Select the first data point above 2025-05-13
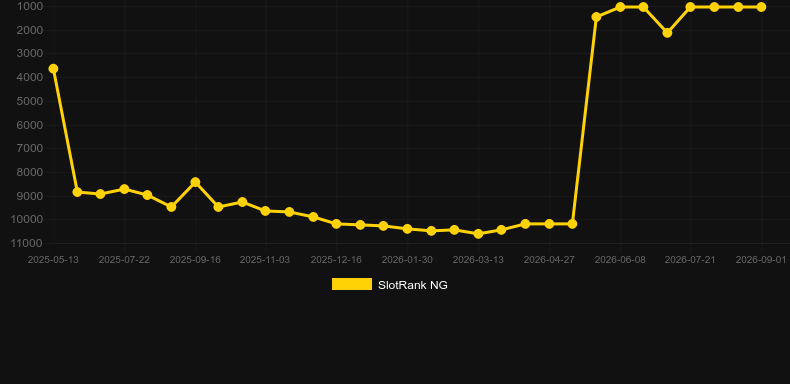The width and height of the screenshot is (790, 384). click(53, 69)
